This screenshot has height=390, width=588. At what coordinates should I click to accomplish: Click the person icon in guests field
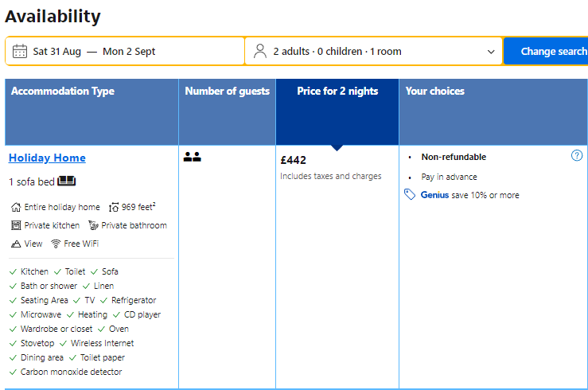click(x=260, y=52)
